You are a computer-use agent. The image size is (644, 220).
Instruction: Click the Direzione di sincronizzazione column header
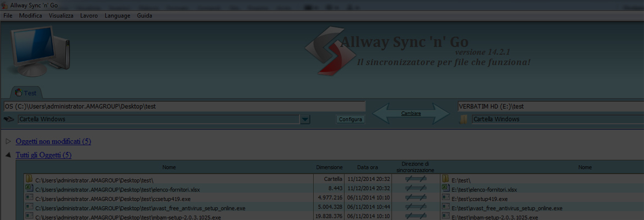tap(416, 167)
